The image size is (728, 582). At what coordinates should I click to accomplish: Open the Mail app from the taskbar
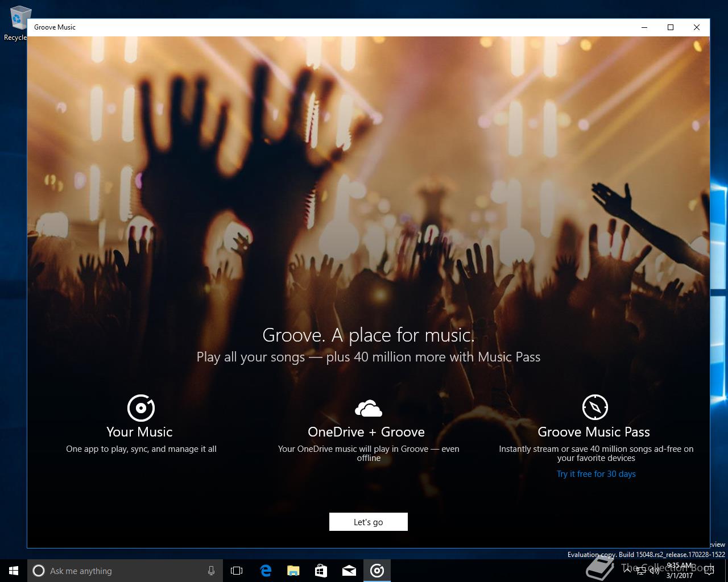(x=349, y=571)
